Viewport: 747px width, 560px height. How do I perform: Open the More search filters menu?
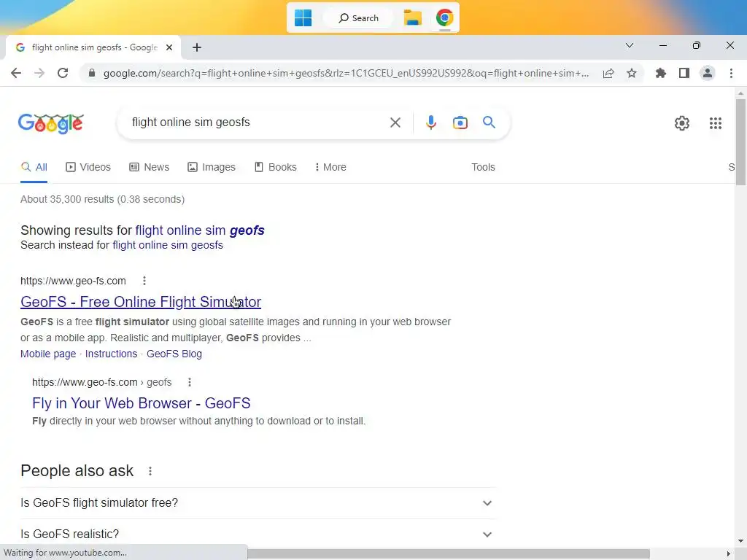330,167
